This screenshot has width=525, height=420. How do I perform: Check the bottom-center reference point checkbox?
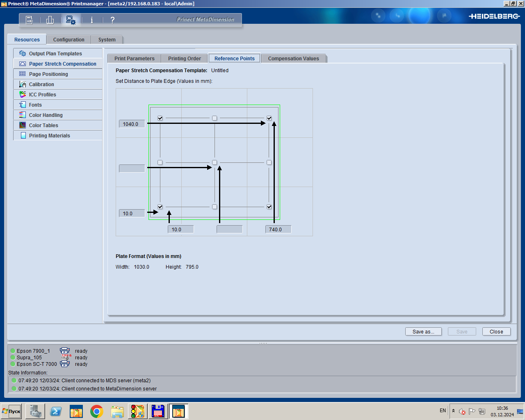(x=215, y=207)
